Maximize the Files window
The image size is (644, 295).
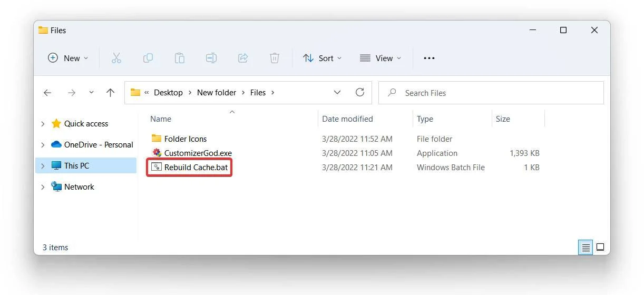point(563,30)
